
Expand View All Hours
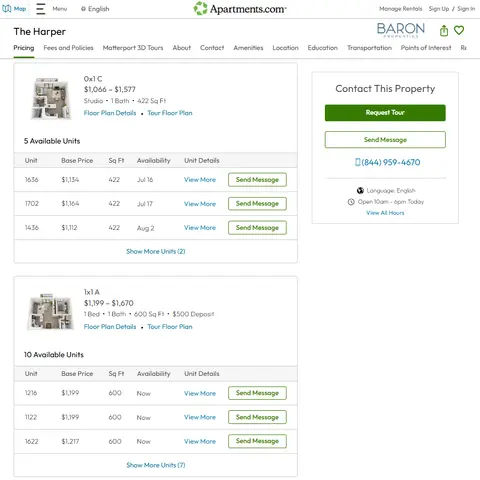coord(385,213)
